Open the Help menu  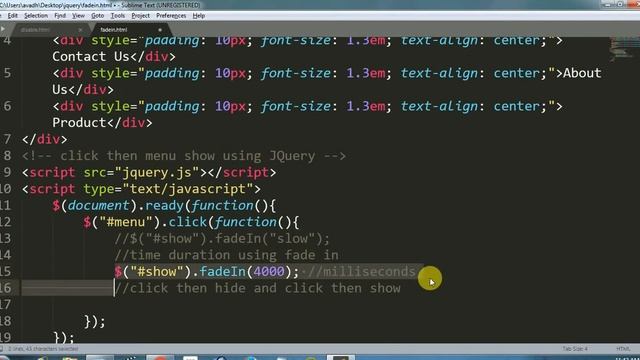[198, 16]
